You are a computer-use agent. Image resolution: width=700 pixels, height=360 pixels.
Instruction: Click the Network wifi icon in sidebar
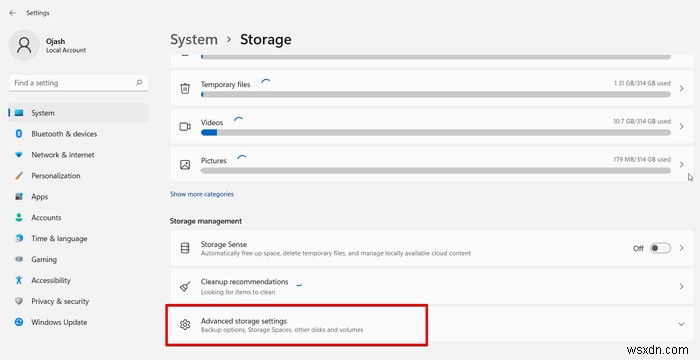coord(19,155)
